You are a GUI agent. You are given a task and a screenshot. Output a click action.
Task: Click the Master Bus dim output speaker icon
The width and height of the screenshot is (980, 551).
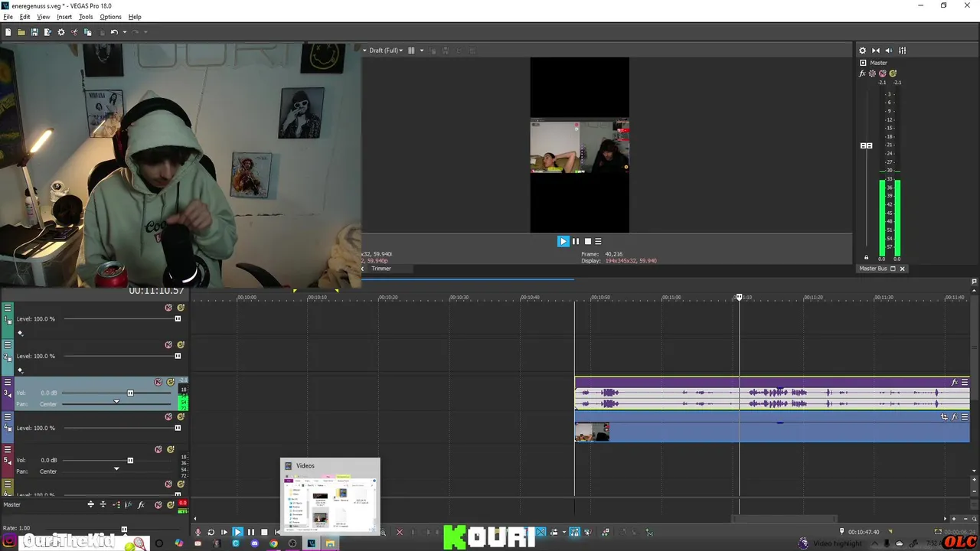[x=889, y=51]
